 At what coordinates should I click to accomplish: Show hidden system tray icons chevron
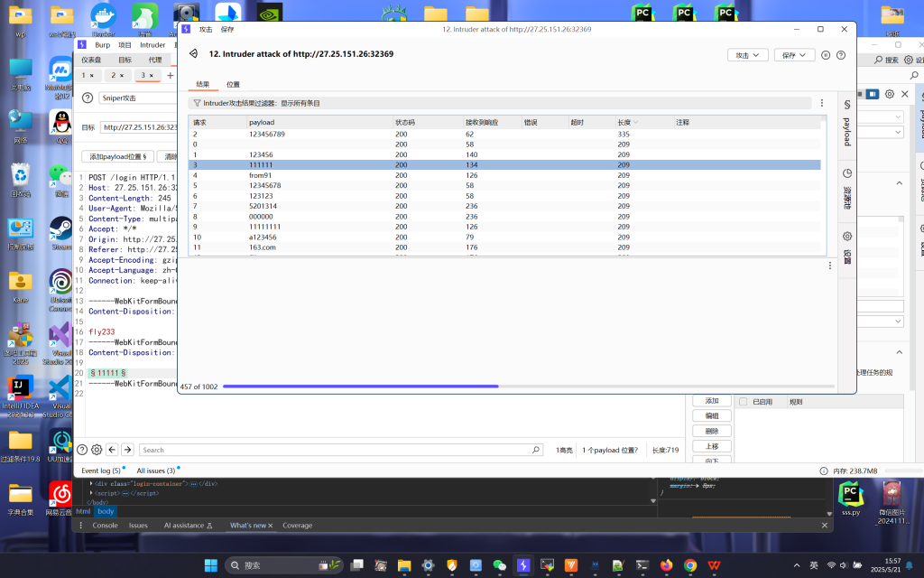(797, 565)
